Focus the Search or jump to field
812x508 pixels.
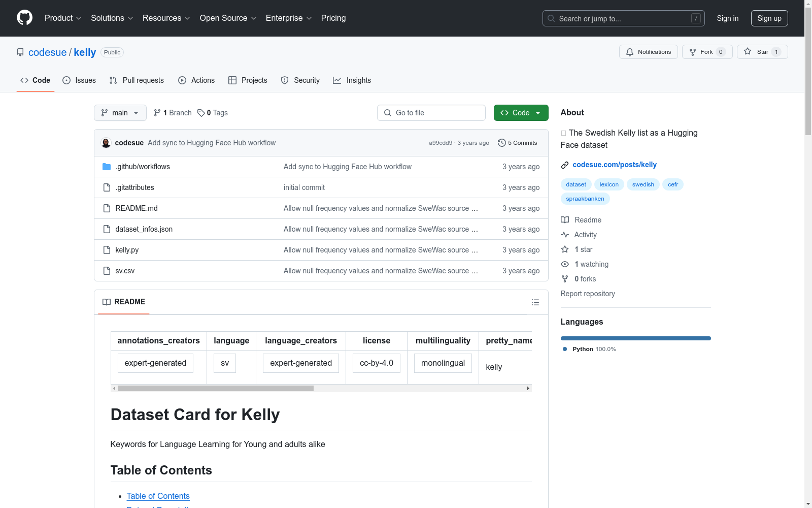click(624, 18)
